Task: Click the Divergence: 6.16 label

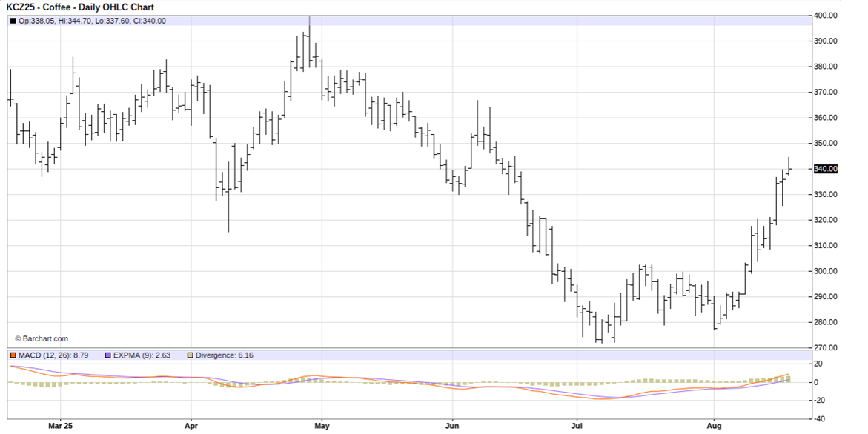Action: [x=224, y=355]
